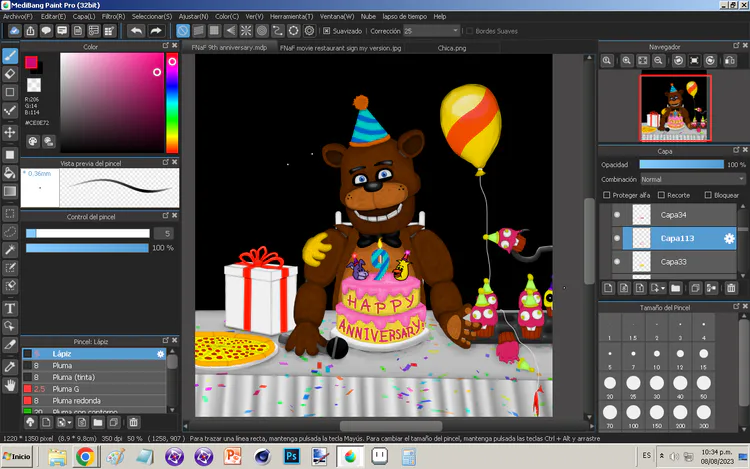Screen dimensions: 750x469
Task: Hide the Capa34 layer visibility dot
Action: [x=616, y=215]
